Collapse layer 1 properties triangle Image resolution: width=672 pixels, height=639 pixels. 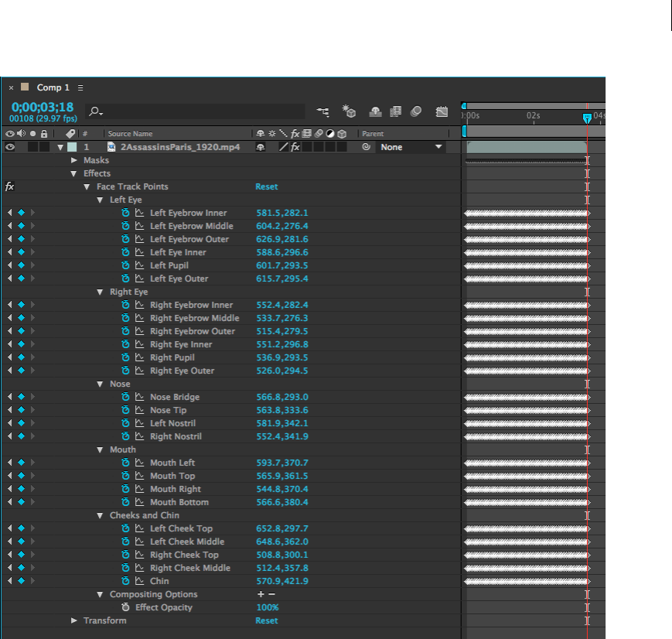(60, 147)
